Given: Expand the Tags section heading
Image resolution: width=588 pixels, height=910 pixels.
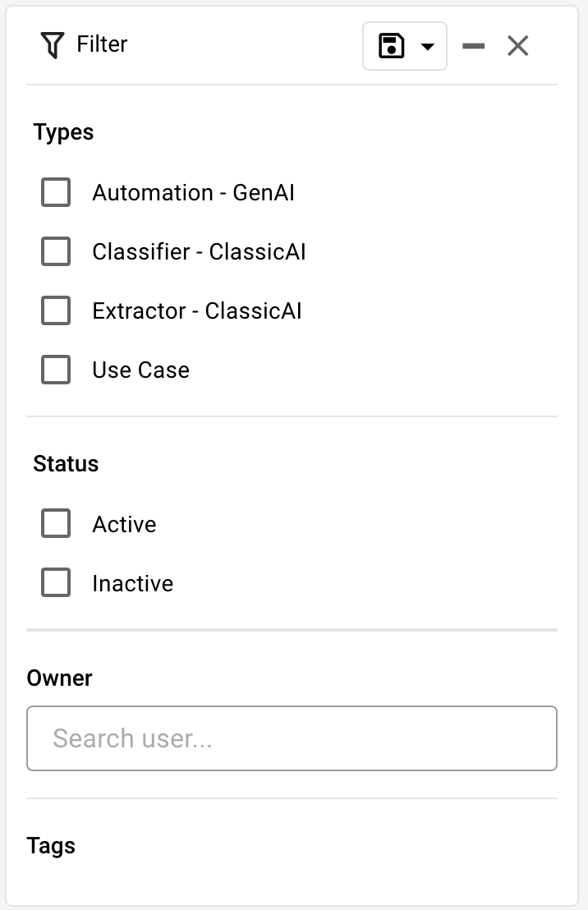Looking at the screenshot, I should click(x=51, y=846).
